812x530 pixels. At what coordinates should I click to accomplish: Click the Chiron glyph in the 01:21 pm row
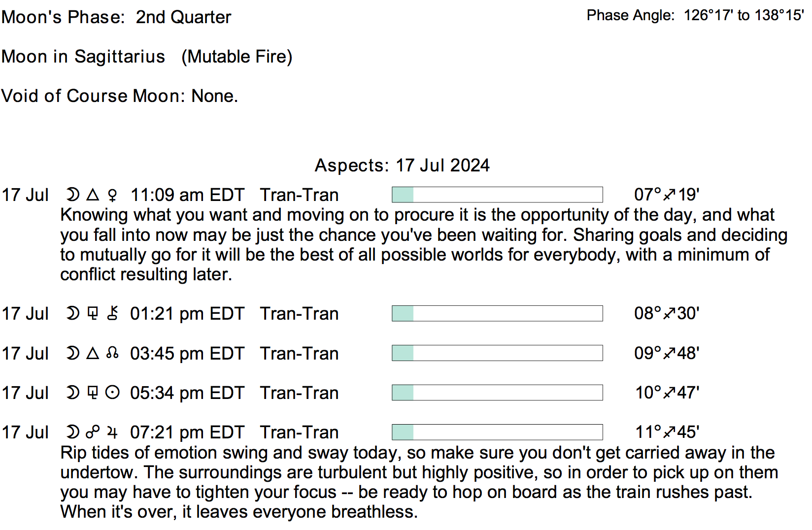(x=112, y=314)
